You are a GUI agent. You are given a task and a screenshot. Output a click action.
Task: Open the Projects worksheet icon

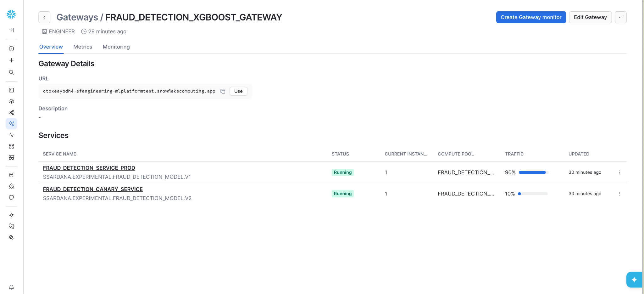click(x=11, y=90)
